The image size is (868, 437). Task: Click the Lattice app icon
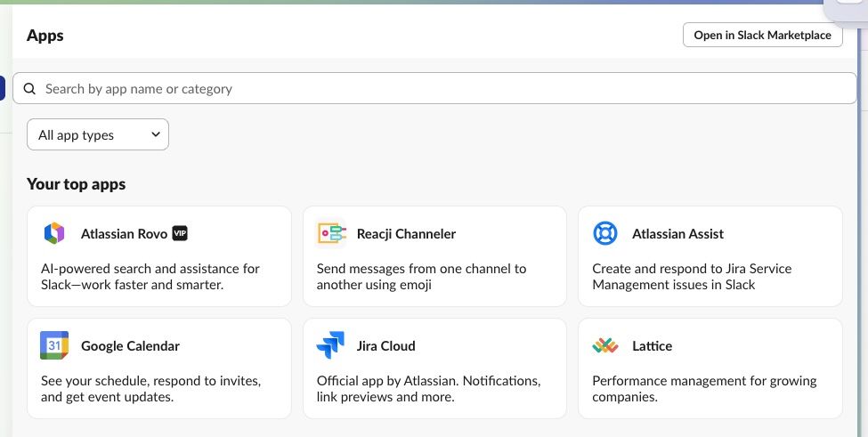tap(605, 345)
